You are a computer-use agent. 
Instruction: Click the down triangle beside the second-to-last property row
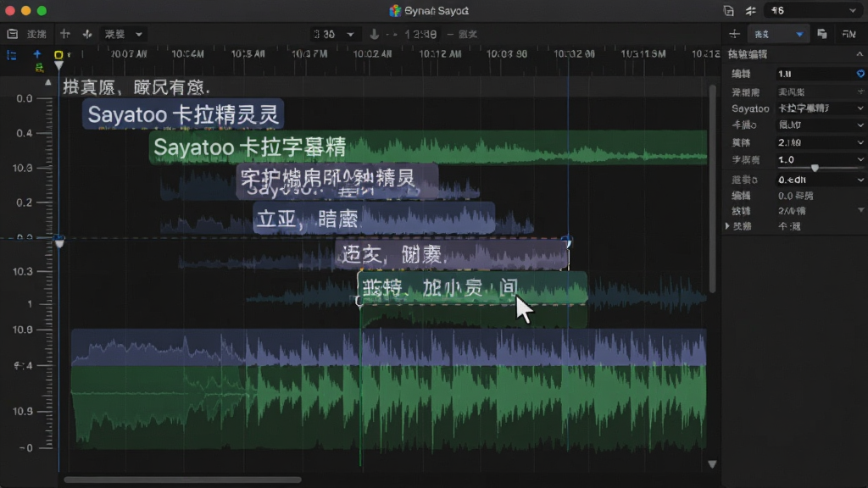pyautogui.click(x=861, y=210)
